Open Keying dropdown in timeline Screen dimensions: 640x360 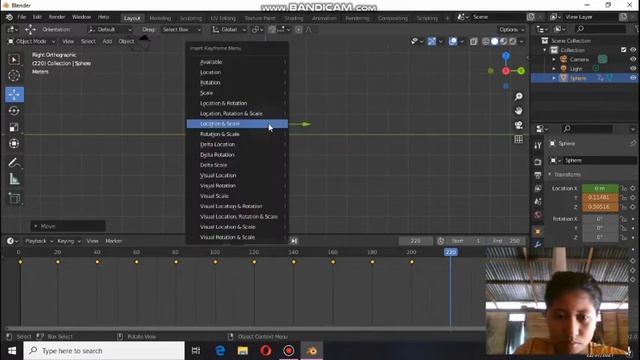(x=69, y=241)
